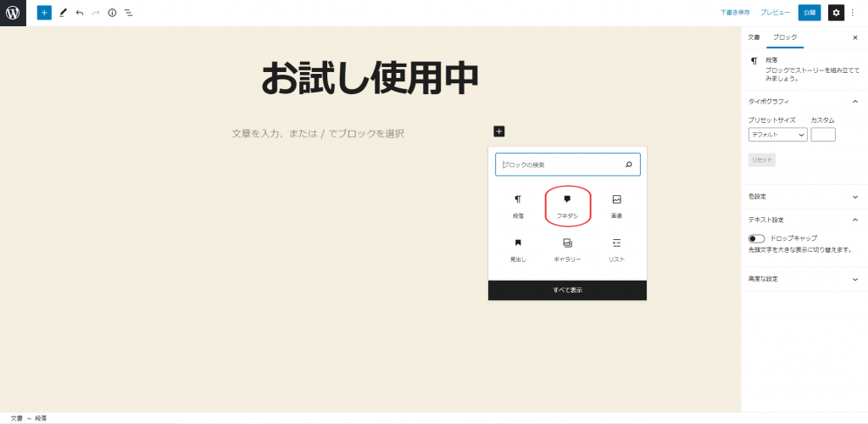Insert the 画像 image block
The width and height of the screenshot is (868, 424).
click(616, 206)
